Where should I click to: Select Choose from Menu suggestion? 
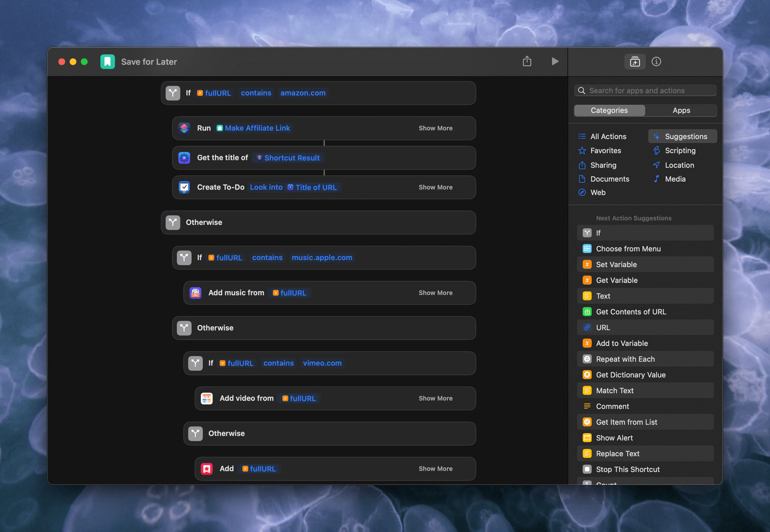[x=628, y=249]
